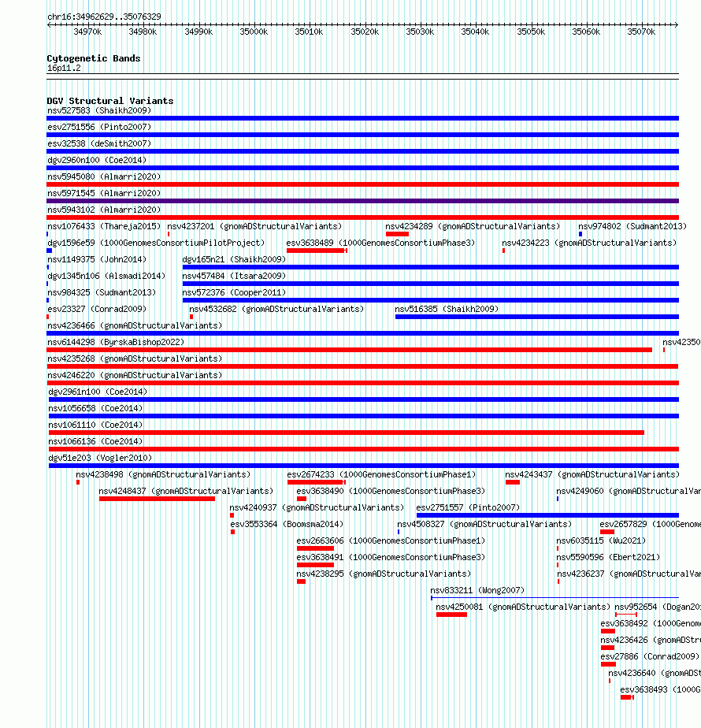
Task: Open nsv4234223 (gnomADStructuralVariants) label
Action: pos(589,243)
